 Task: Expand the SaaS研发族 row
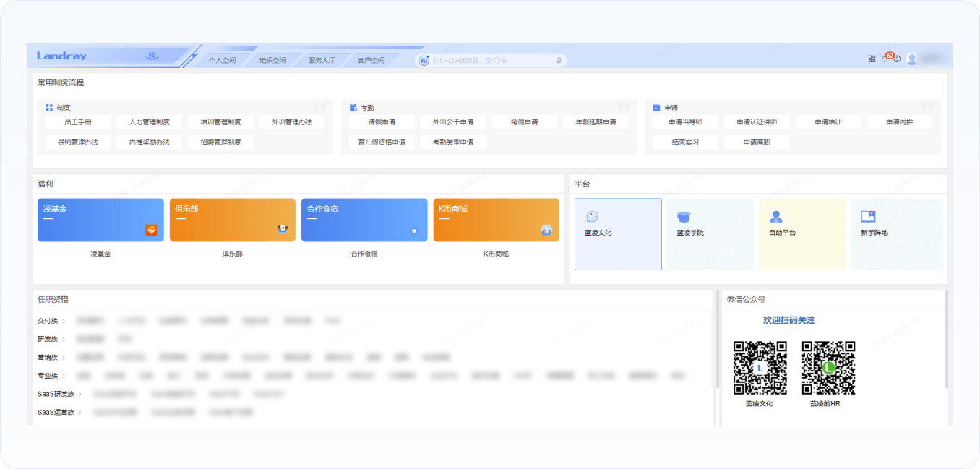click(79, 395)
